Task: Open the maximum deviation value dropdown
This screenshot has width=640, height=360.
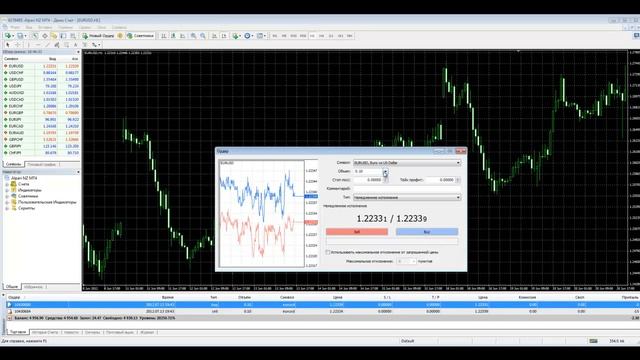Action: click(413, 261)
